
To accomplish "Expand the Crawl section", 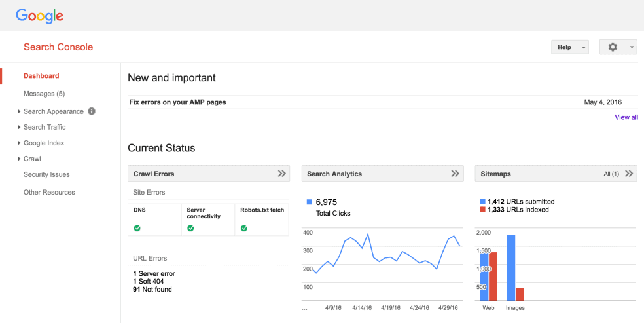I will (x=19, y=159).
